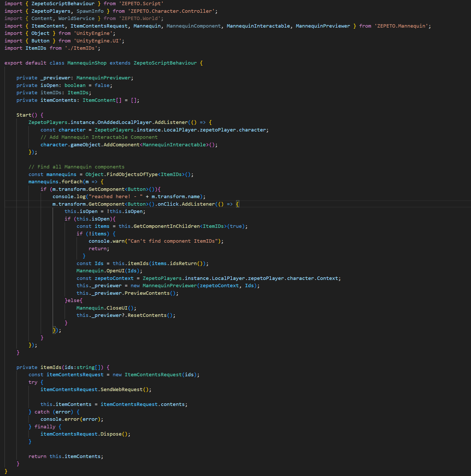This screenshot has width=471, height=476.
Task: Click the itemContentsRequest.Dispose() statement
Action: coord(85,434)
